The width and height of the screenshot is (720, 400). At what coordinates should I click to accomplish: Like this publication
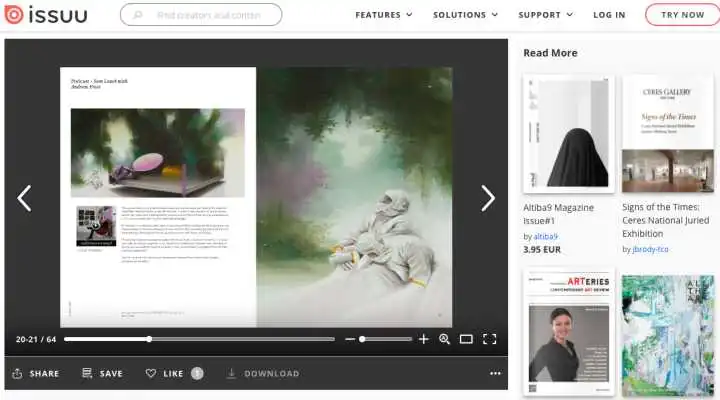pos(164,373)
